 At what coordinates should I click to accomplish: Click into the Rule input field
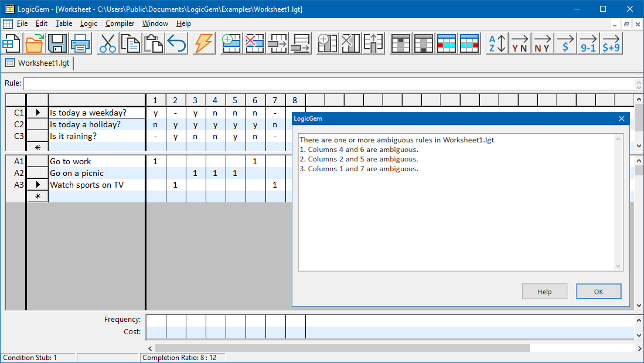(x=329, y=83)
